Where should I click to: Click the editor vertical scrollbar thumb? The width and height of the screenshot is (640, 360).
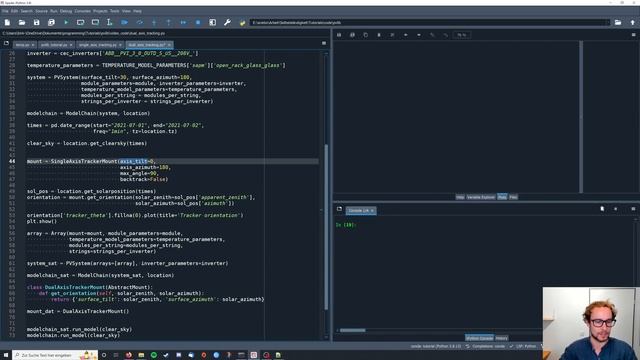326,227
